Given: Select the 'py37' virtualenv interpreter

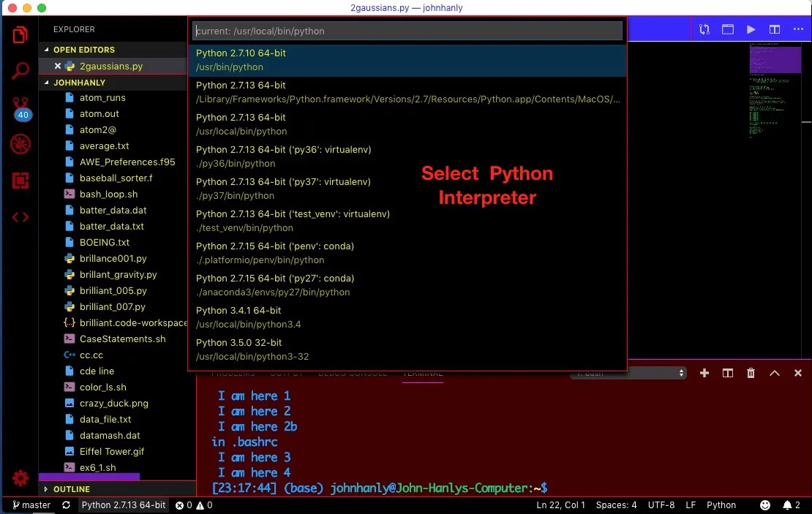Looking at the screenshot, I should [407, 189].
